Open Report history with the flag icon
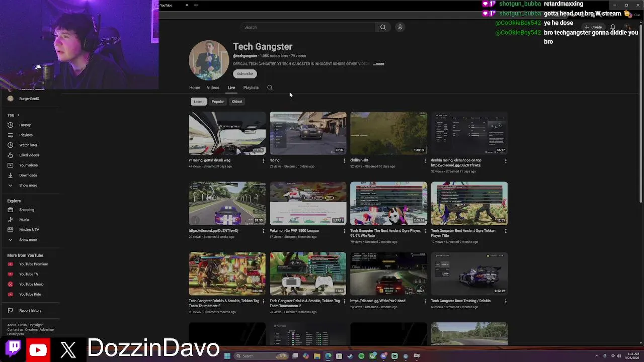Screen dimensions: 644x362 point(30,310)
